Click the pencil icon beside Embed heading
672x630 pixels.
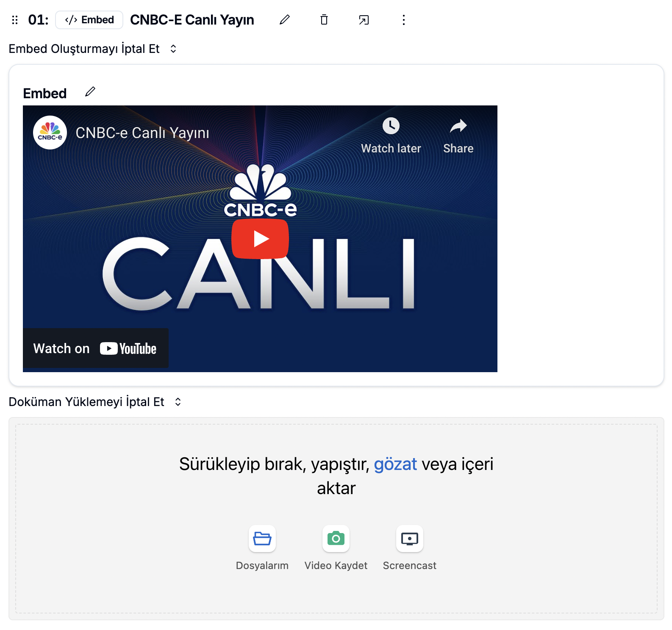(90, 92)
